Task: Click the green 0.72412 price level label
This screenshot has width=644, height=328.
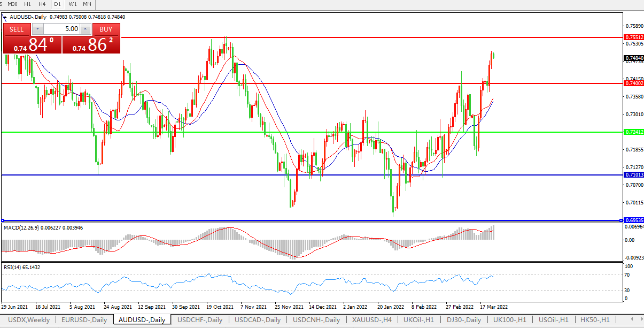Action: (x=633, y=132)
